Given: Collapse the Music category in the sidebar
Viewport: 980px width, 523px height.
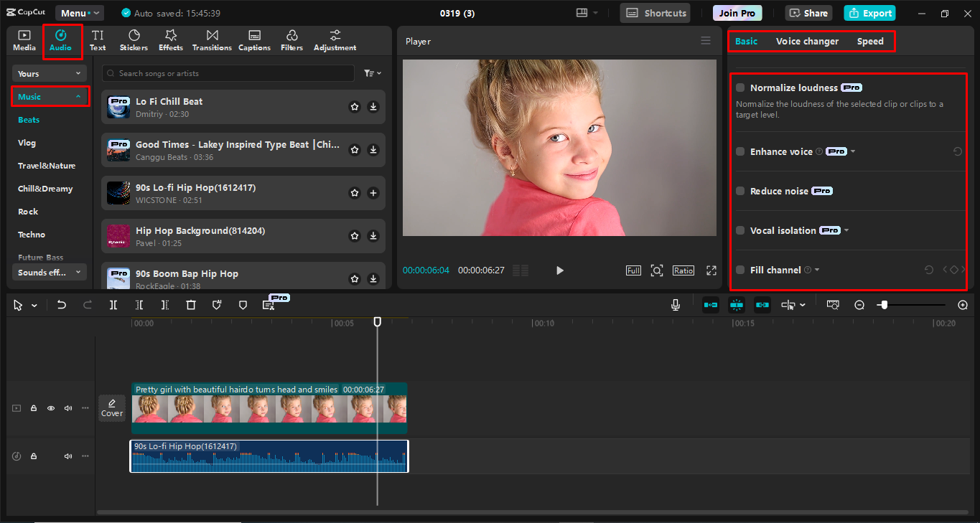Looking at the screenshot, I should tap(78, 95).
